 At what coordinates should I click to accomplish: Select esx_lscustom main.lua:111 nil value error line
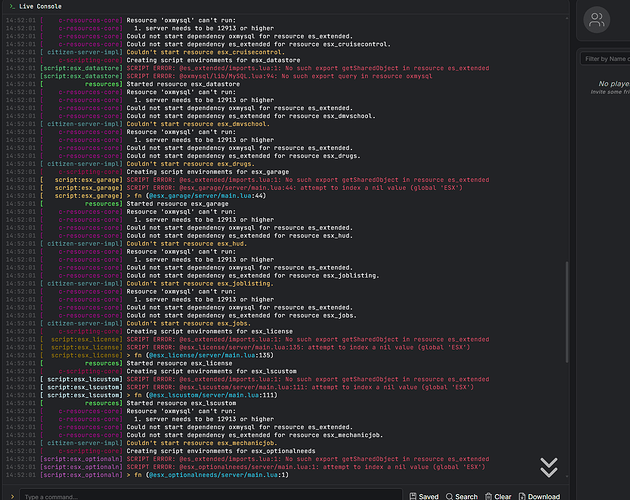300,387
